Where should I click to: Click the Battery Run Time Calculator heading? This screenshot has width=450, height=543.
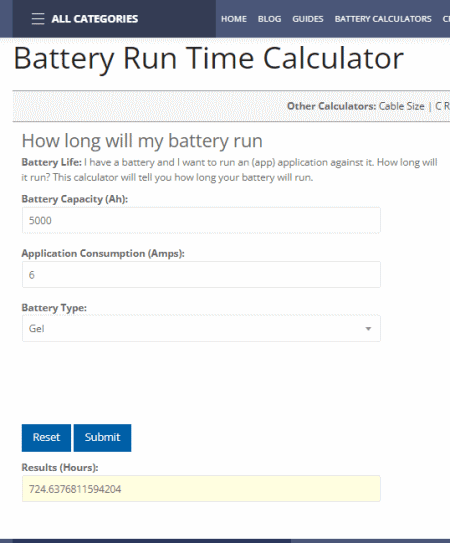(x=209, y=59)
